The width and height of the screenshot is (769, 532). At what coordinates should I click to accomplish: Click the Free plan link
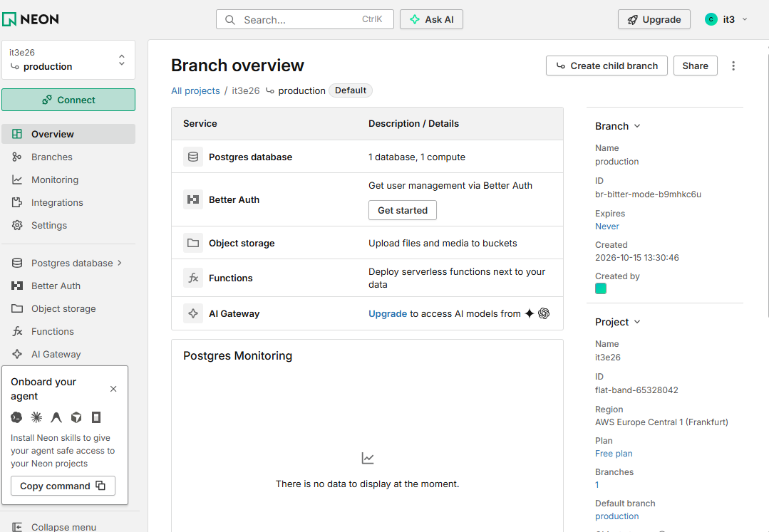tap(614, 454)
